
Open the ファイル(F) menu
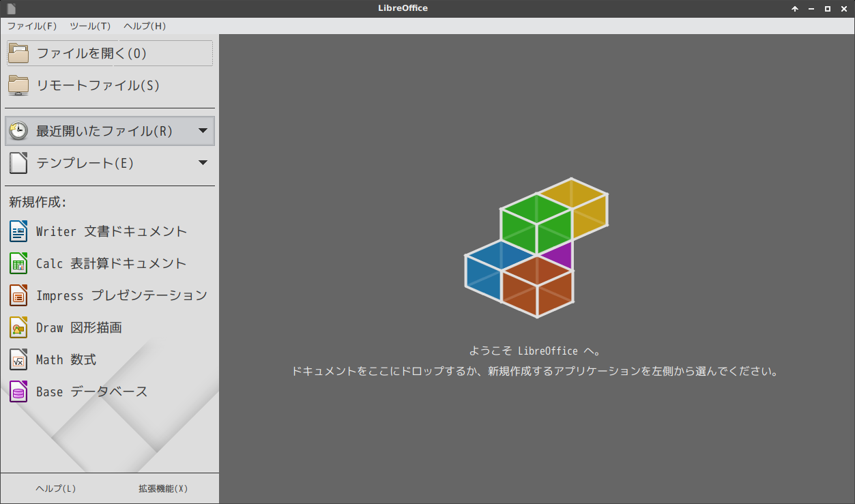32,26
